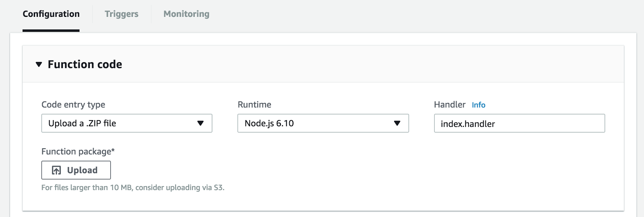Click the Handler field label
The width and height of the screenshot is (644, 217).
(x=450, y=104)
